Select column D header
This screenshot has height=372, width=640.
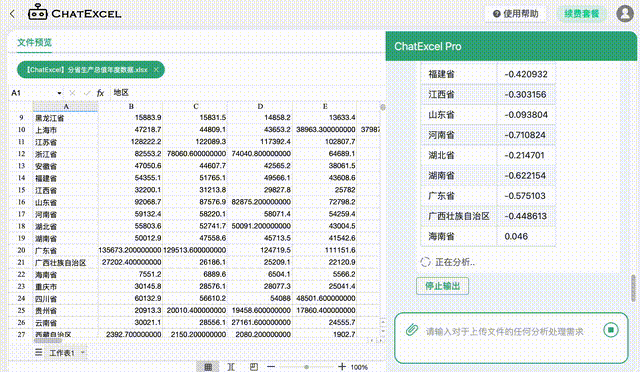pyautogui.click(x=260, y=107)
